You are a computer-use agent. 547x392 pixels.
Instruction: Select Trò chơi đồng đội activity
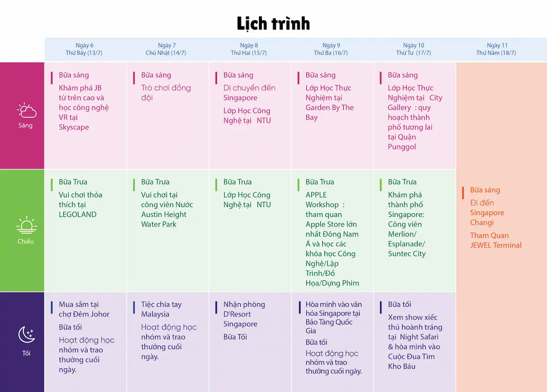coord(166,93)
